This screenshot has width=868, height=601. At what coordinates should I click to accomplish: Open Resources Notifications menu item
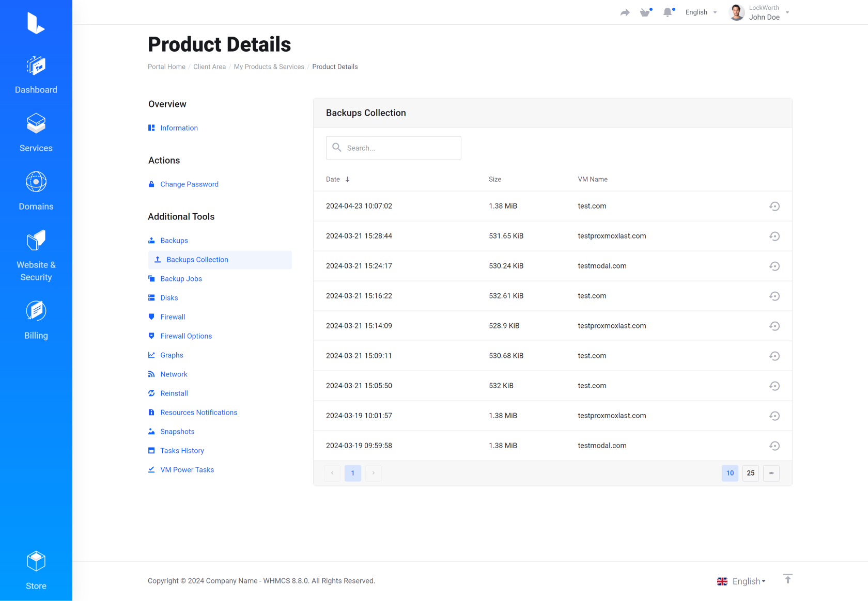point(198,413)
